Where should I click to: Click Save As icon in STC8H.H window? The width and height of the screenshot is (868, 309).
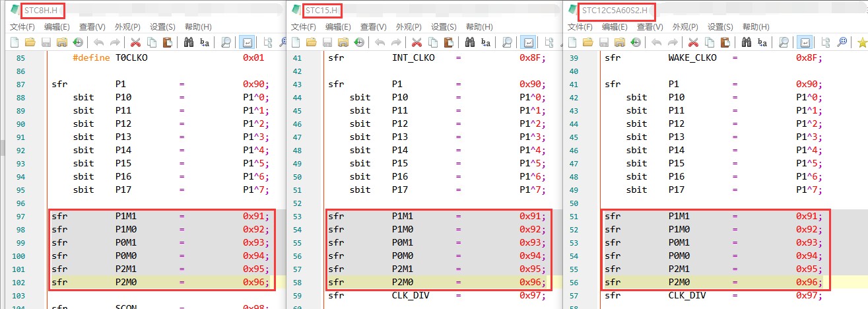pyautogui.click(x=62, y=42)
